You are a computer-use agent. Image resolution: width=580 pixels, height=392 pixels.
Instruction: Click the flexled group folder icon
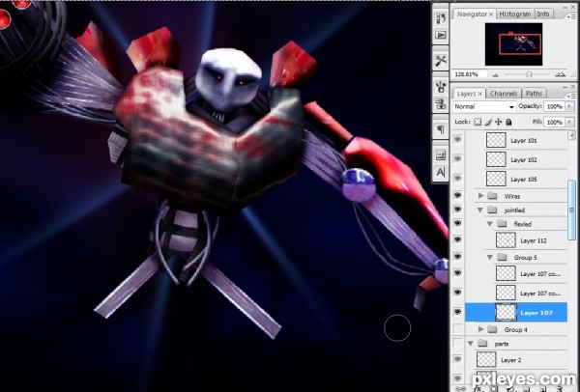502,224
